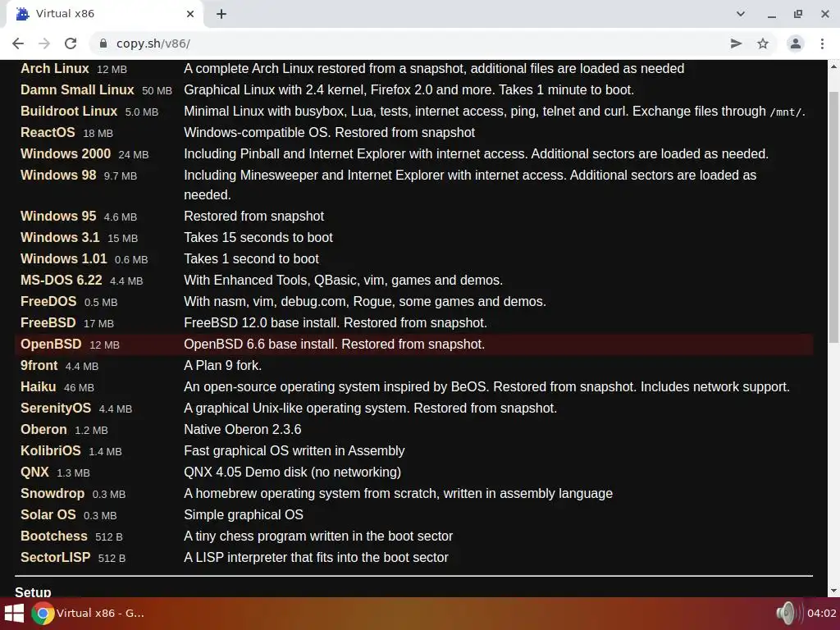Launch 9front Plan 9 fork

point(39,365)
